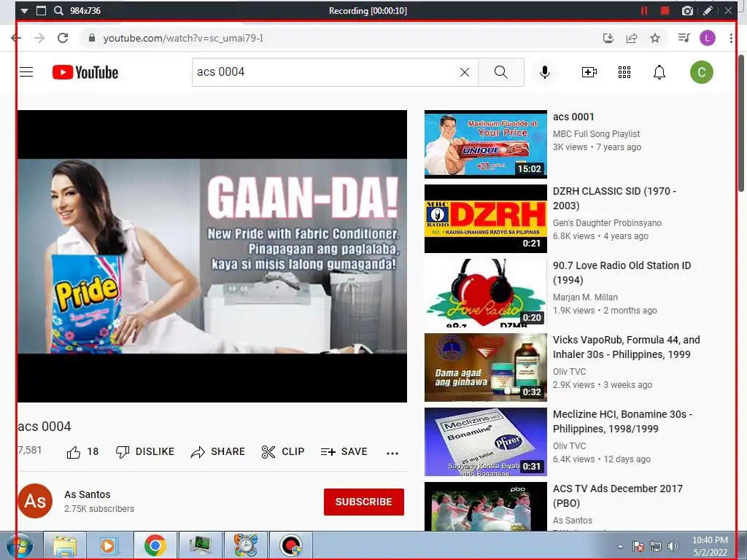Clear the search box with X
Image resolution: width=747 pixels, height=560 pixels.
click(465, 72)
